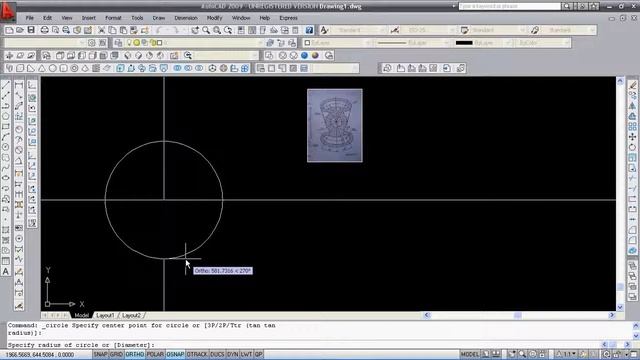Toggle ORTHO mode in the status bar

[x=135, y=354]
